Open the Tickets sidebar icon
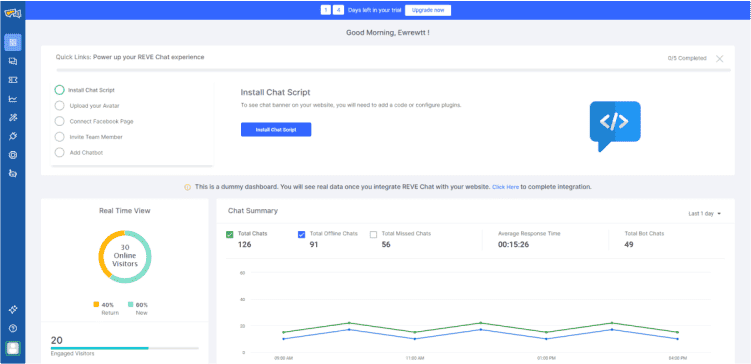The image size is (751, 364). click(x=13, y=80)
